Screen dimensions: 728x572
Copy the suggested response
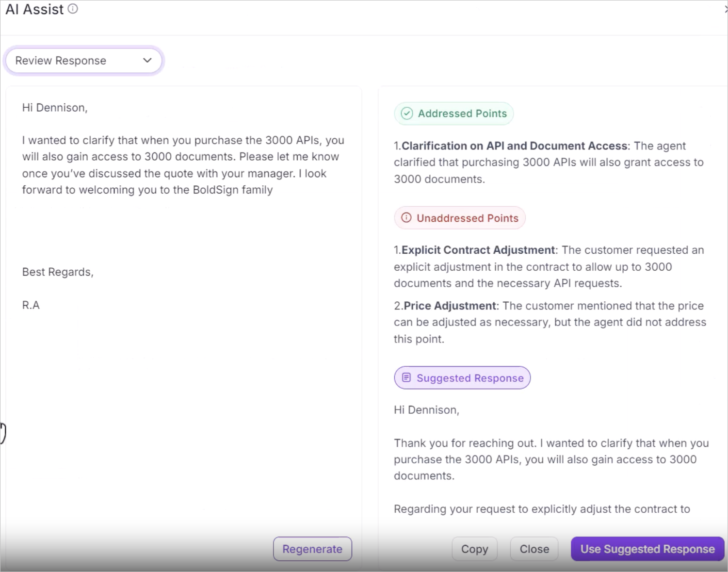(474, 549)
